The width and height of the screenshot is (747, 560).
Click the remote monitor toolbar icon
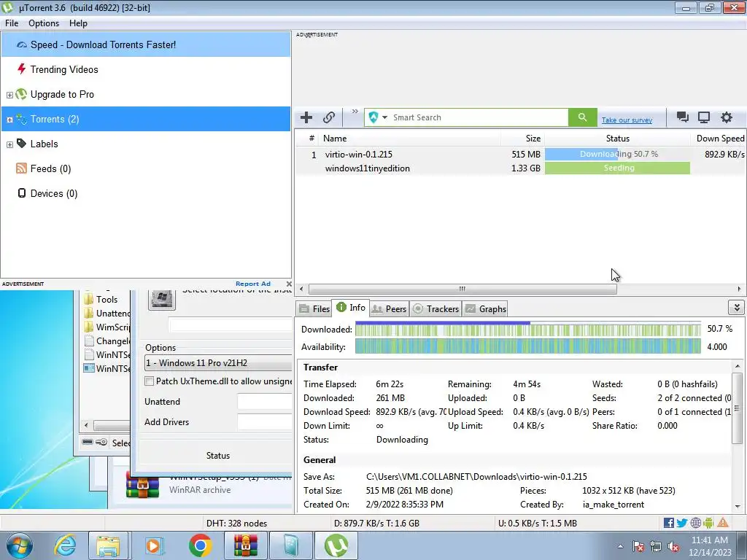pyautogui.click(x=704, y=117)
